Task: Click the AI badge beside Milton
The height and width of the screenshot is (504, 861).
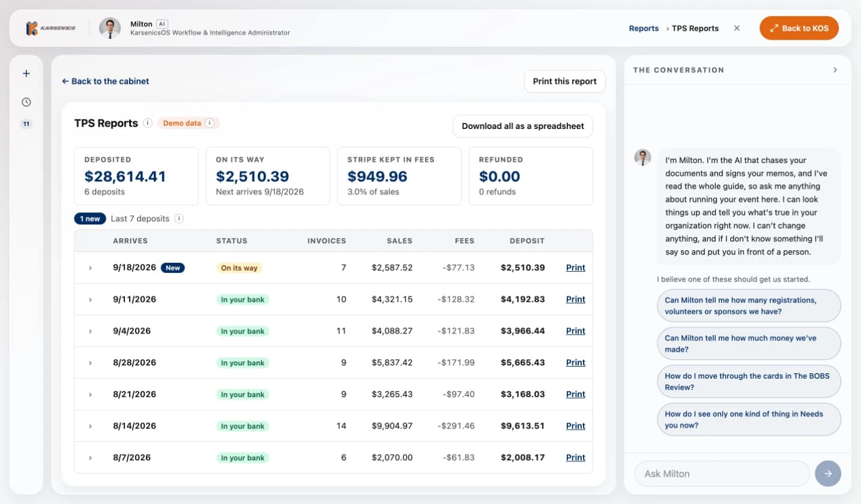Action: (162, 23)
